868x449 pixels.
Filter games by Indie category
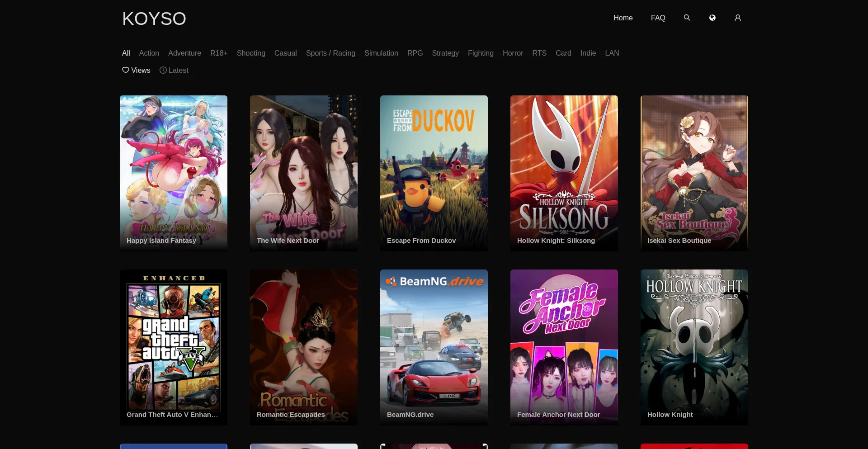pos(588,53)
